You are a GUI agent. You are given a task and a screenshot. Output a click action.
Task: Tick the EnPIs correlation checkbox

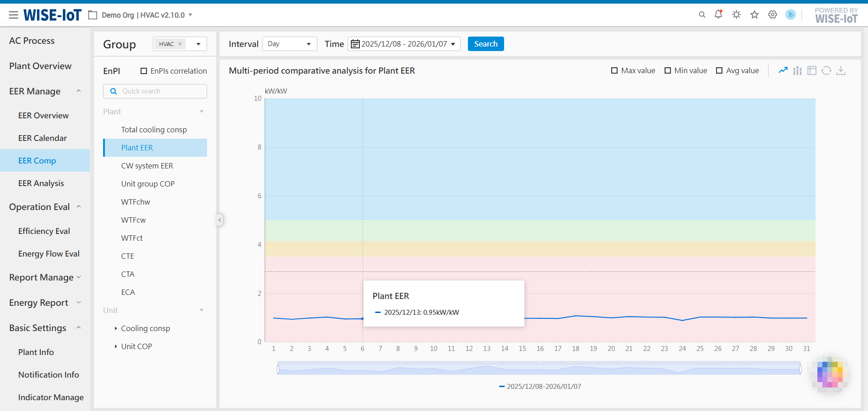[x=144, y=71]
